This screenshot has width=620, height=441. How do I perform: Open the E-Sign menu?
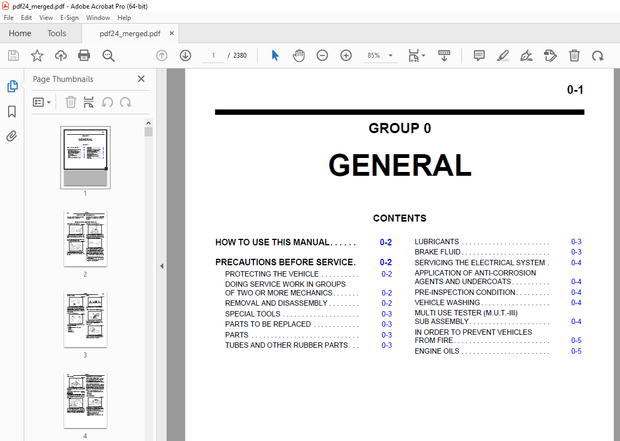pos(69,18)
